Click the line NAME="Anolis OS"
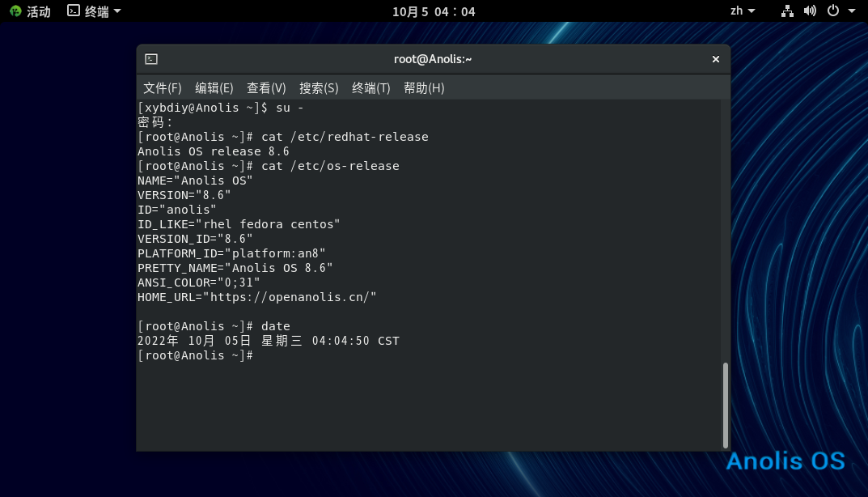 (195, 181)
